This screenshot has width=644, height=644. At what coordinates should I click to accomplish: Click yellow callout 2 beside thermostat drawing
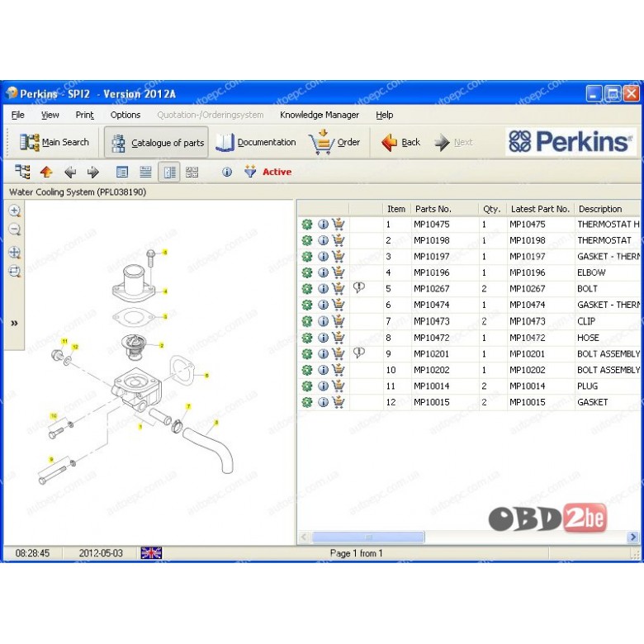(x=162, y=345)
